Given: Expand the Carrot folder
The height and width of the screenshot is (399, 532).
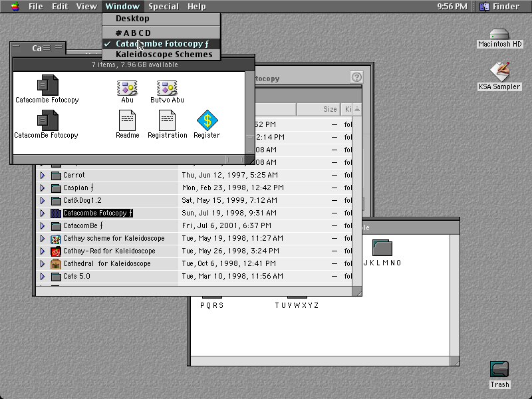Looking at the screenshot, I should 43,175.
